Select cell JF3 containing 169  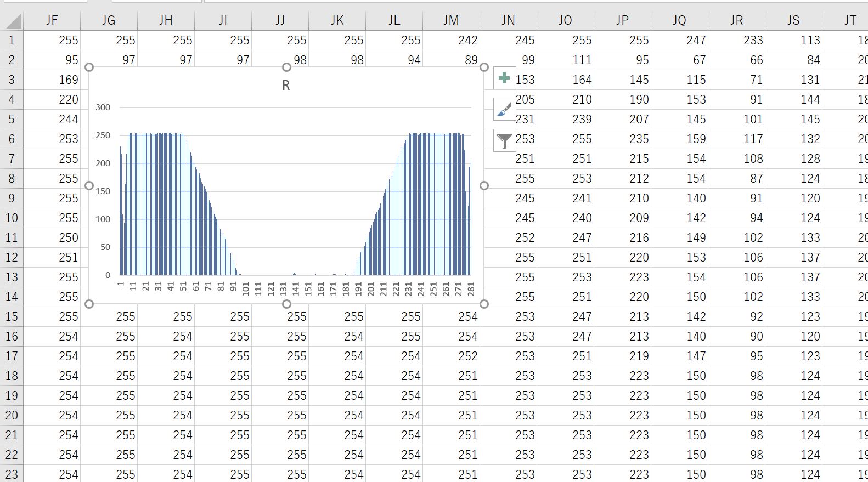click(x=52, y=80)
